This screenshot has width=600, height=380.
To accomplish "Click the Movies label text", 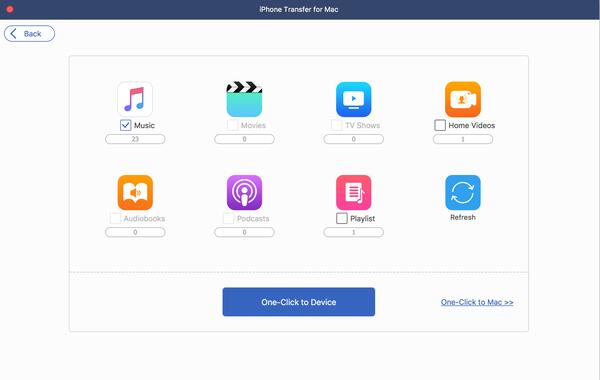I will pyautogui.click(x=253, y=125).
